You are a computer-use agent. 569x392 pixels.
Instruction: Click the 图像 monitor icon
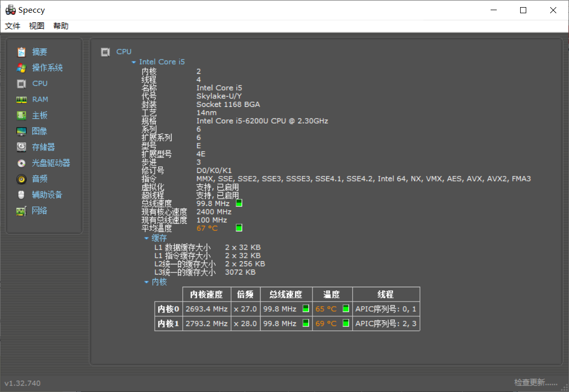click(x=21, y=131)
